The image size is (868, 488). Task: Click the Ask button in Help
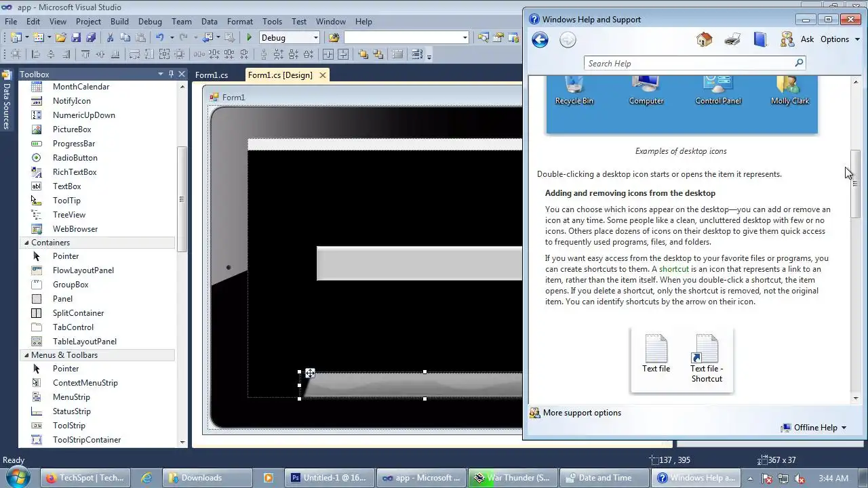point(807,39)
